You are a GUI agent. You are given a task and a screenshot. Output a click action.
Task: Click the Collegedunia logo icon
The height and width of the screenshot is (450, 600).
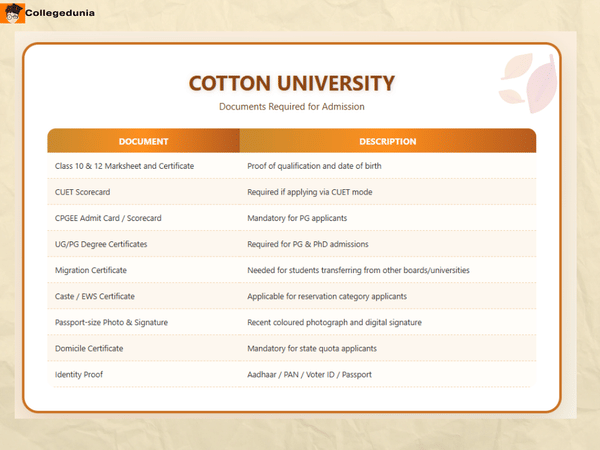point(12,13)
